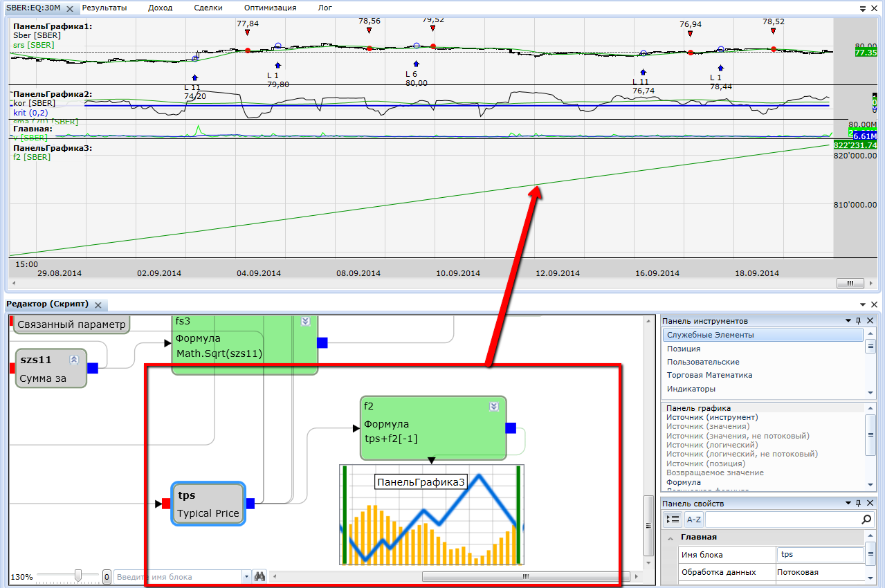The width and height of the screenshot is (885, 588).
Task: Select the Индикаторы category
Action: tap(691, 389)
